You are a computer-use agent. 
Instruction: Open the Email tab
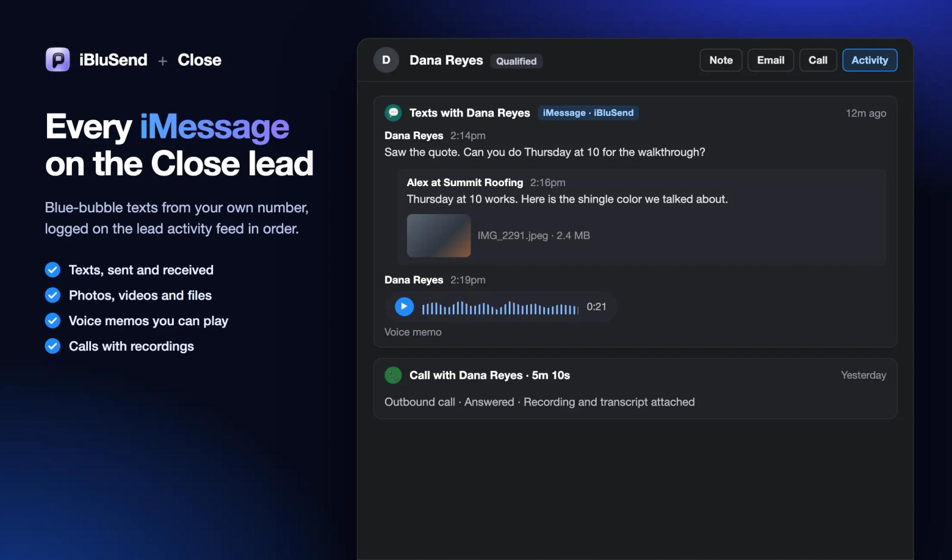pos(771,60)
